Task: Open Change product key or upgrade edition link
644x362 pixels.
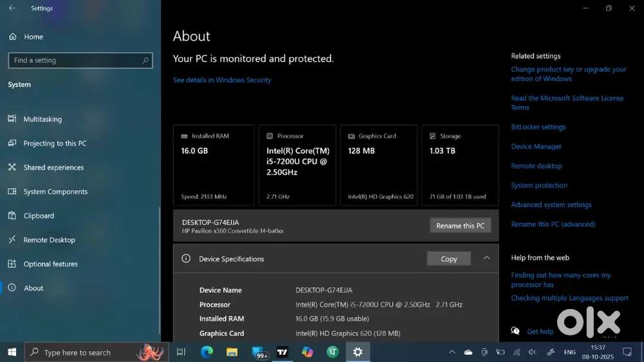Action: click(x=569, y=74)
